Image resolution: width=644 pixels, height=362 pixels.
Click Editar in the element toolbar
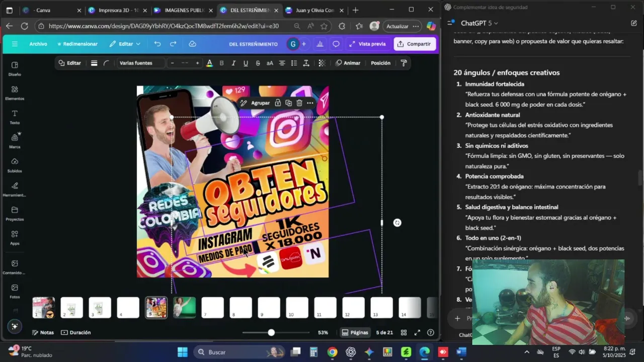coord(69,63)
